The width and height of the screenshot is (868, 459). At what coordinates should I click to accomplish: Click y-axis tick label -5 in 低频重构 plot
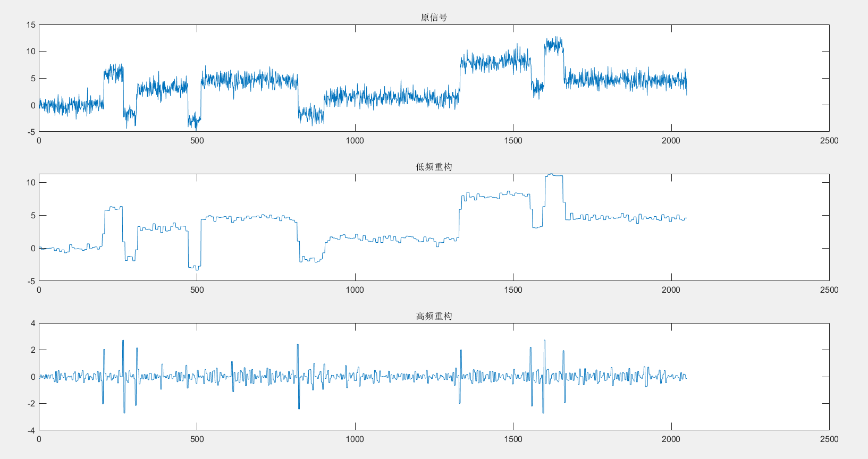[32, 281]
